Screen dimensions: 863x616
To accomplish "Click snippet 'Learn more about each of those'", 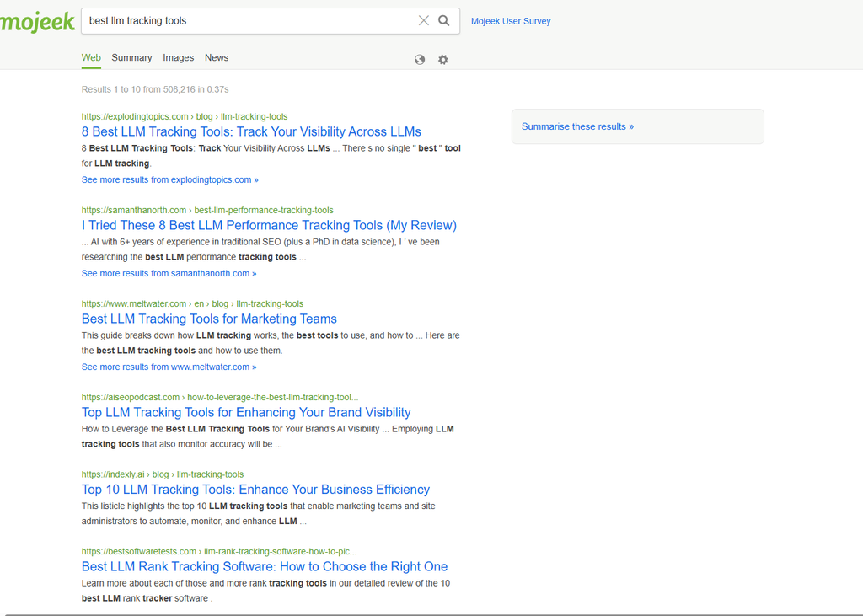I will coord(265,591).
